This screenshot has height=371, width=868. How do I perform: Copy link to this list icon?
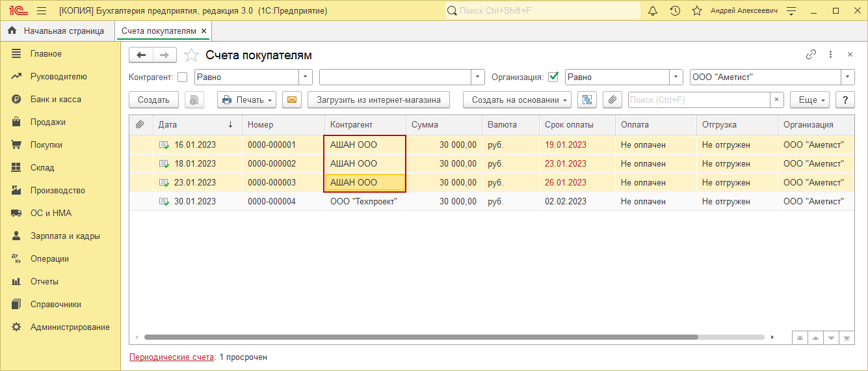811,55
